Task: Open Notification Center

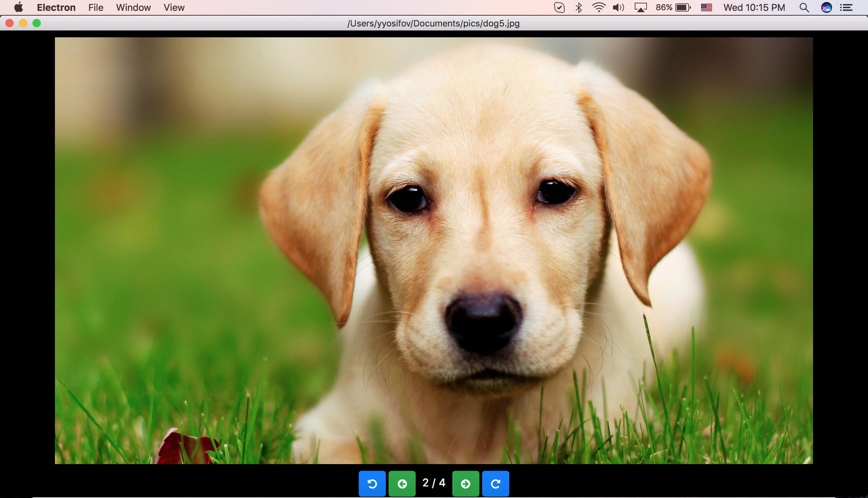Action: point(847,7)
